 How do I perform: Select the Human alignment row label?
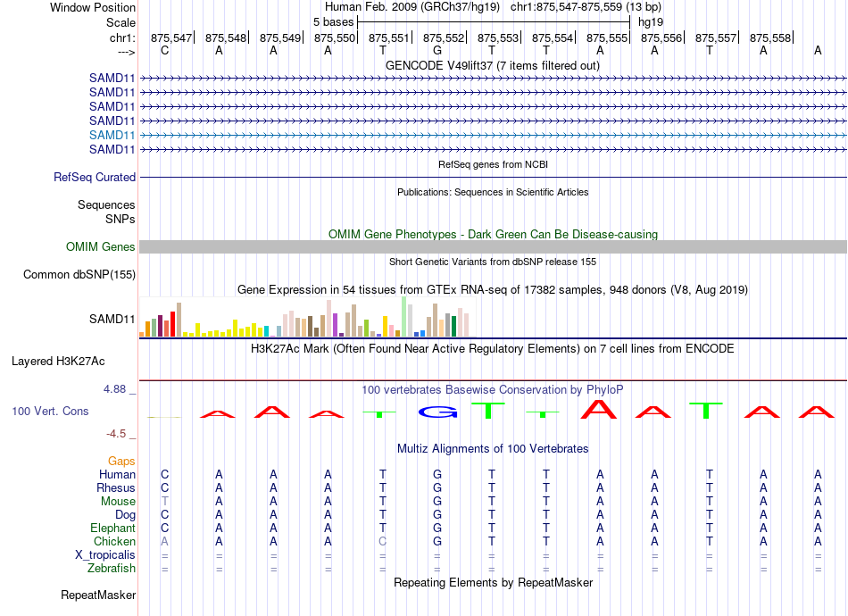(x=117, y=474)
